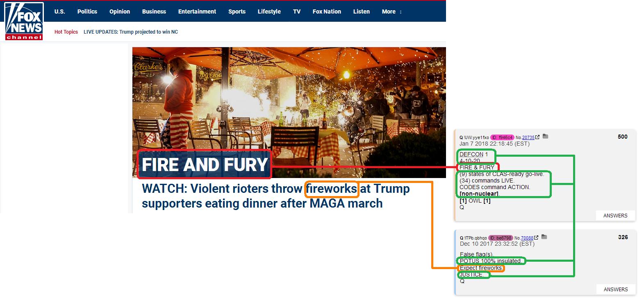Open the Fox News channel logo
The height and width of the screenshot is (306, 644).
[24, 21]
